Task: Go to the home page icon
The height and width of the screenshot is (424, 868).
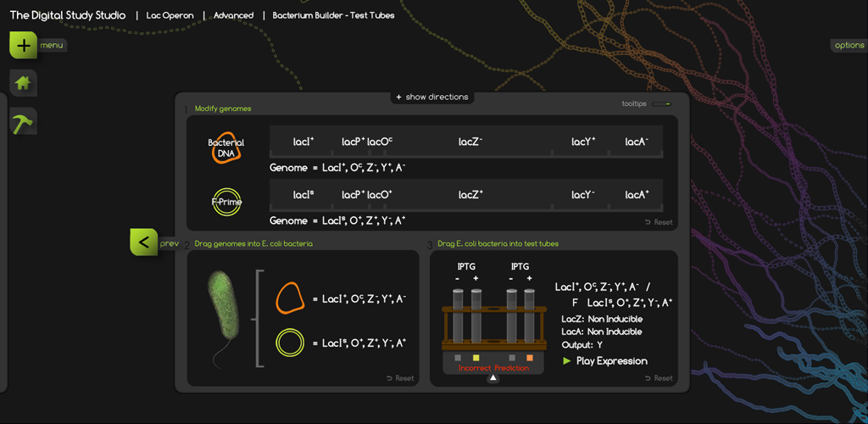Action: point(23,83)
